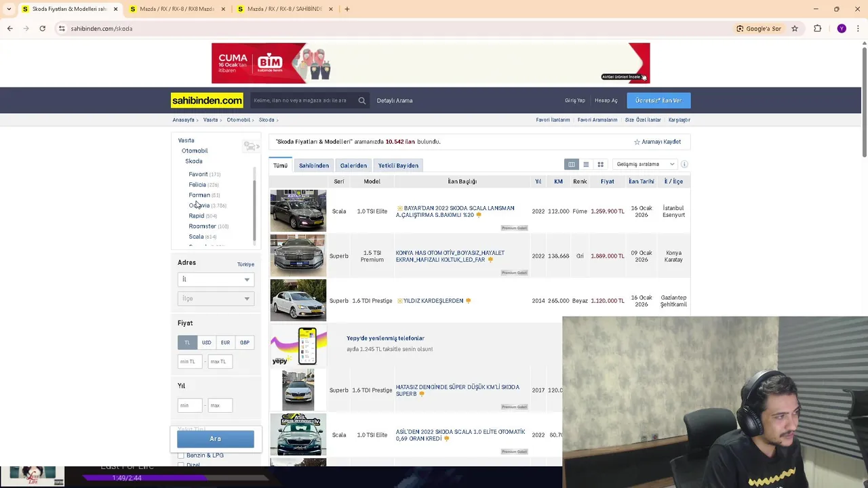This screenshot has width=868, height=488.
Task: Open Gelişmiş sıralama sort dropdown
Action: coord(645,164)
